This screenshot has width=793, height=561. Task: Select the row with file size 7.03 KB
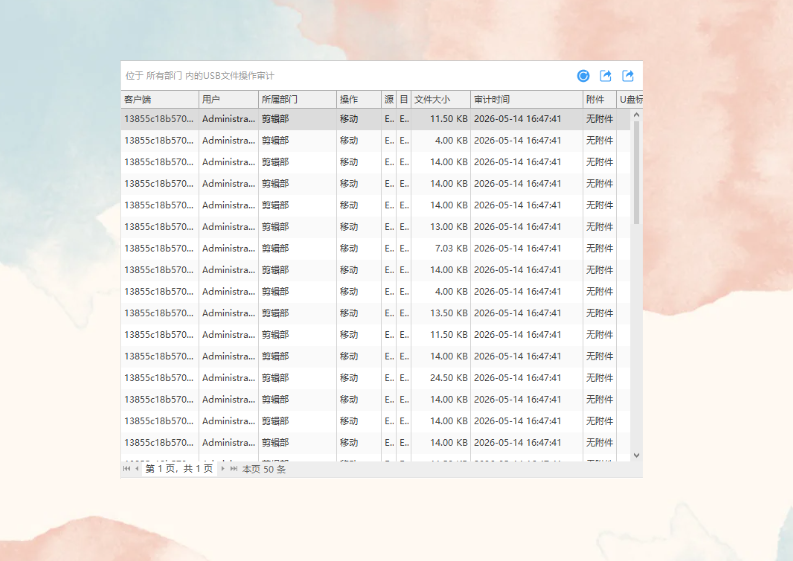click(x=375, y=248)
